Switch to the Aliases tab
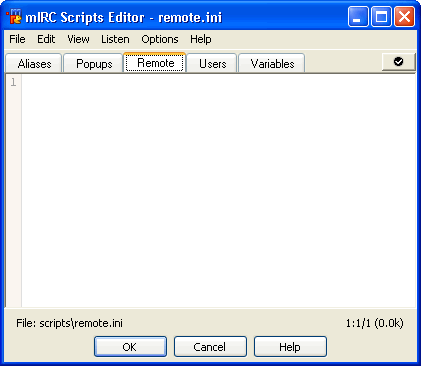Screen dimensions: 421x366 click(x=34, y=63)
